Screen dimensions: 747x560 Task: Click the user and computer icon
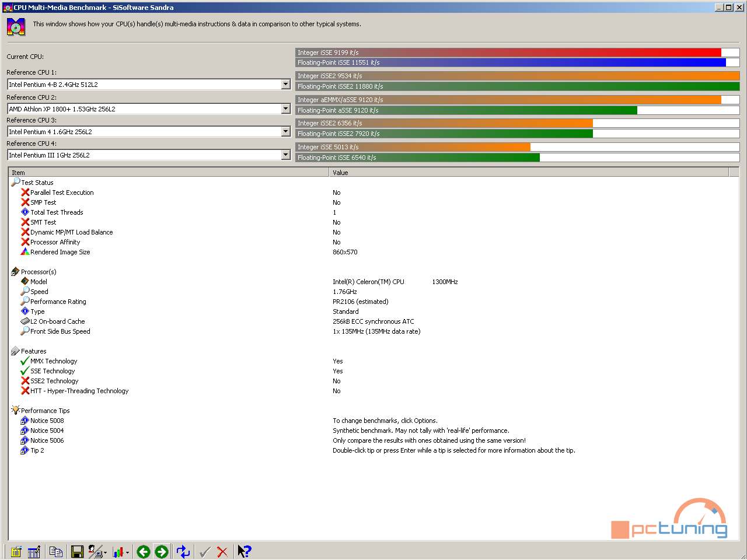tap(95, 552)
